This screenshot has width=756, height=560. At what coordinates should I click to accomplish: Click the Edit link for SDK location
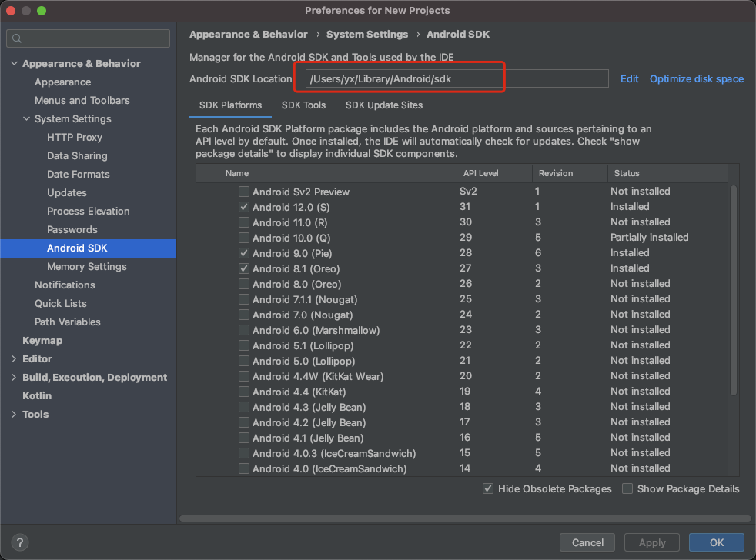tap(629, 78)
